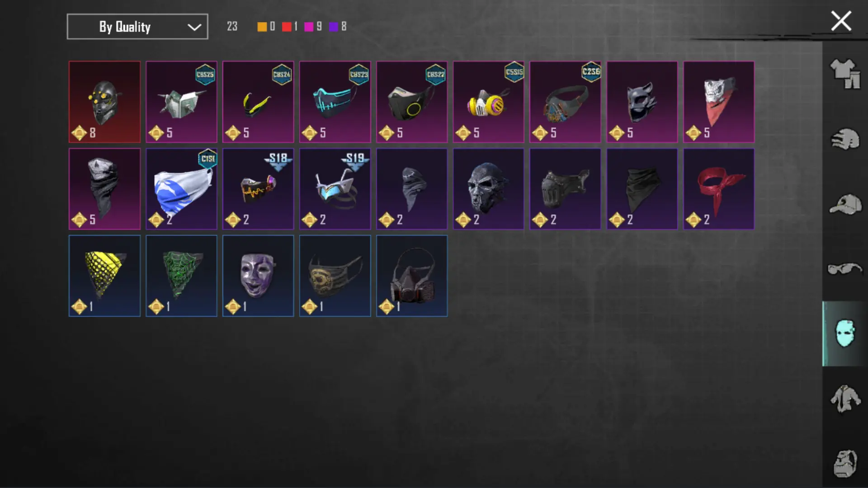Select the black respirator mask item

(x=412, y=276)
